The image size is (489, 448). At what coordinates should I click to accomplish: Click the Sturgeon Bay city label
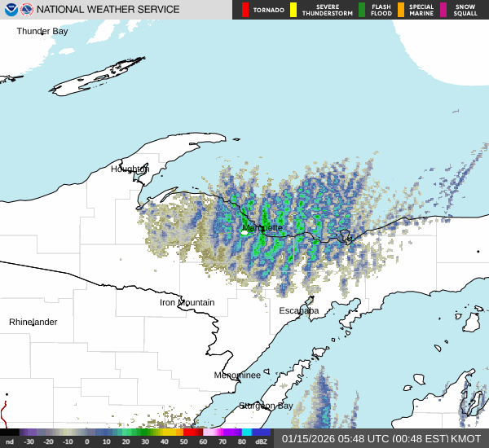(x=266, y=406)
